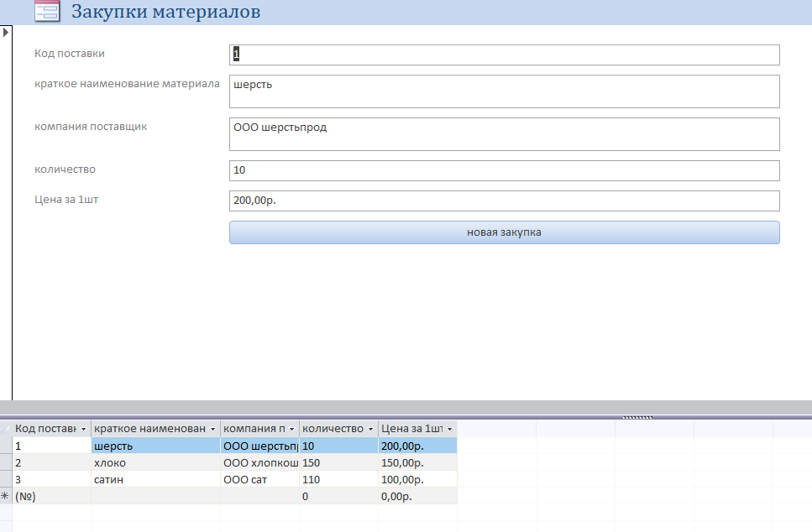Click the Закупки материалов form title
Image resolution: width=812 pixels, height=532 pixels.
(x=165, y=12)
